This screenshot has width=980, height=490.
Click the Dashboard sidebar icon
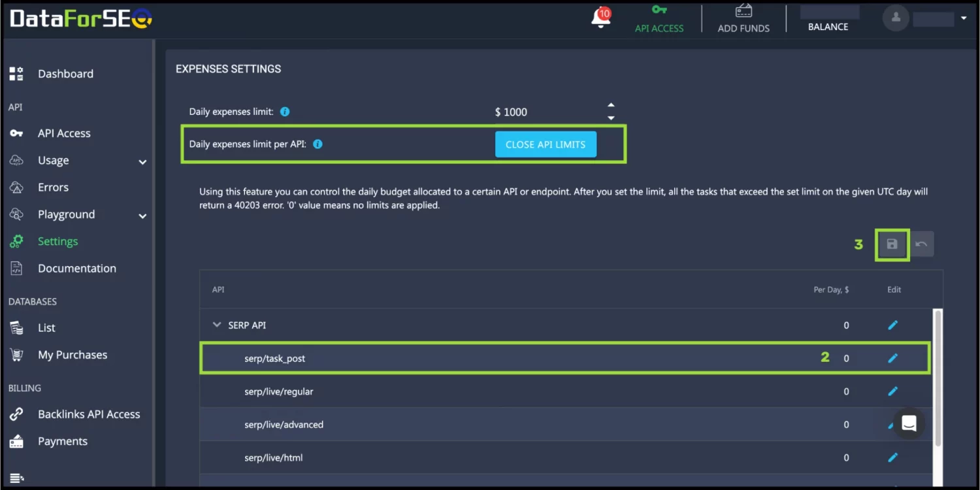(x=16, y=74)
